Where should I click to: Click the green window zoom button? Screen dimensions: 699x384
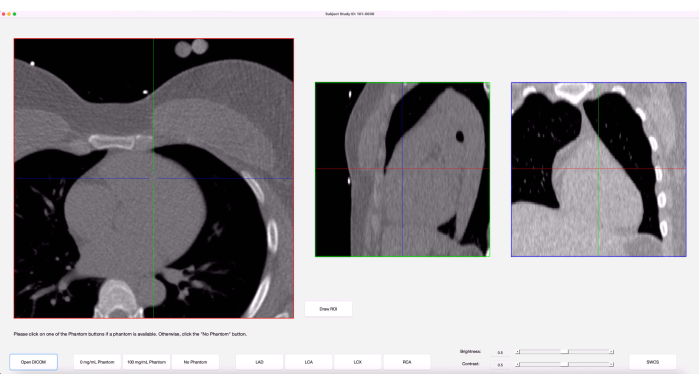click(15, 14)
